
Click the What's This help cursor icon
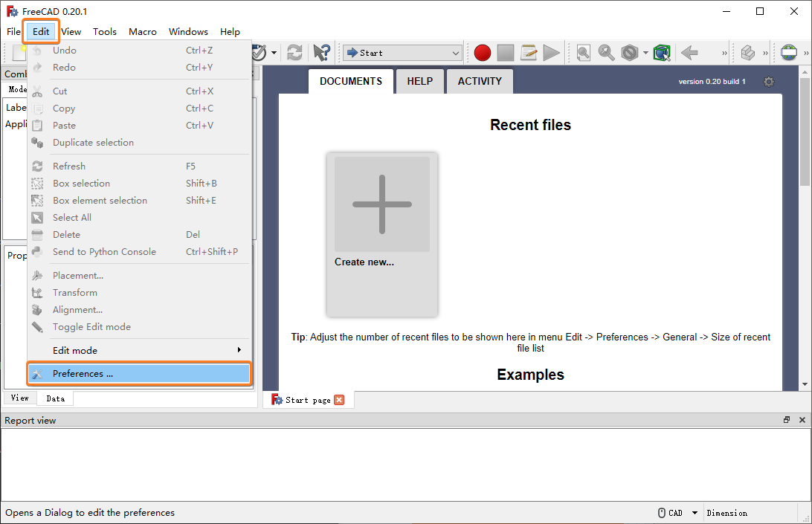[321, 53]
